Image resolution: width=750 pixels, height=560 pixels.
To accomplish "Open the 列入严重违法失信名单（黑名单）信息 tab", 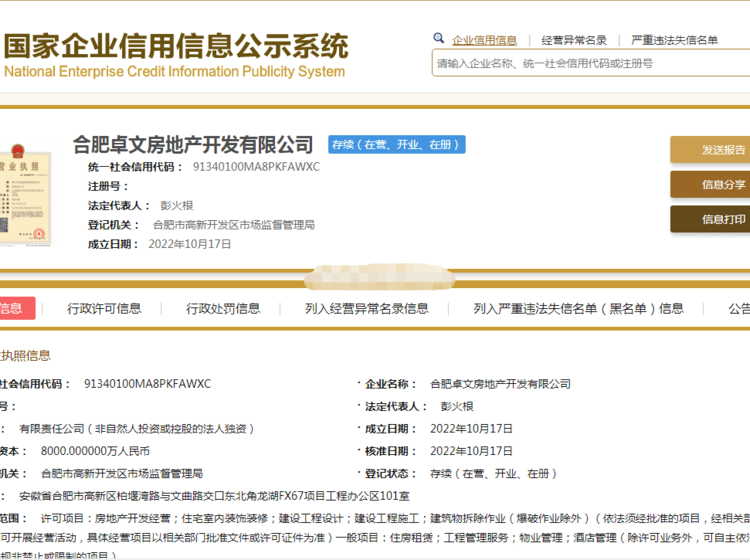I will (x=578, y=308).
